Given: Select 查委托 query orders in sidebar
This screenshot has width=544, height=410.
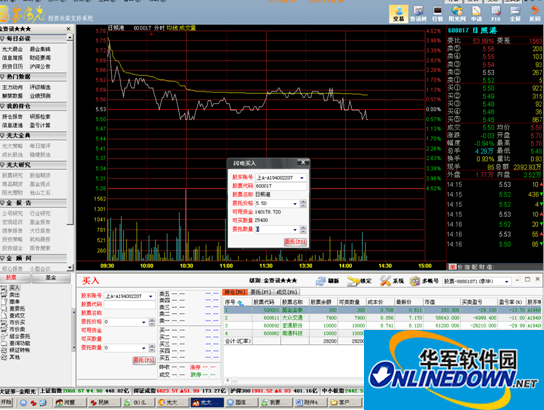Looking at the screenshot, I should (x=17, y=309).
